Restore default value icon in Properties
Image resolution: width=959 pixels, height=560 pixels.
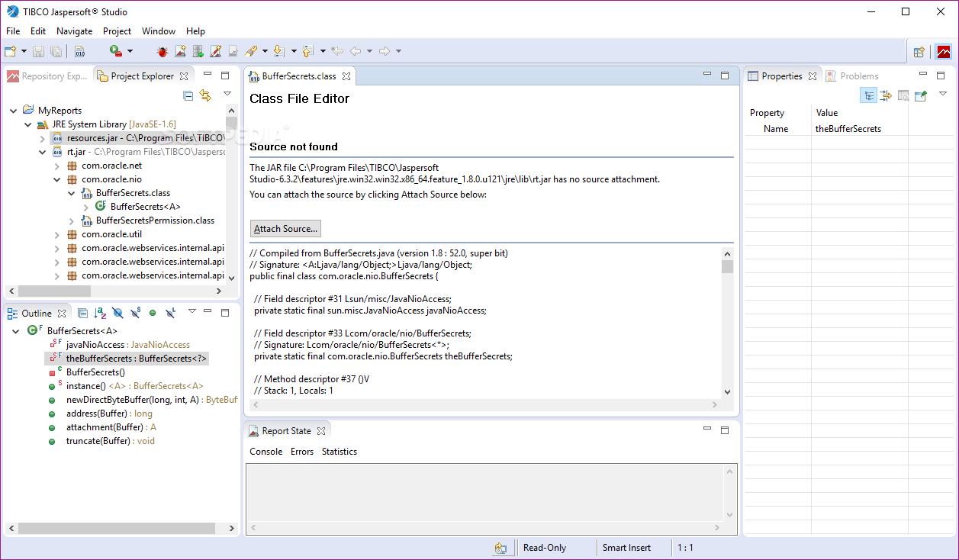[x=903, y=95]
